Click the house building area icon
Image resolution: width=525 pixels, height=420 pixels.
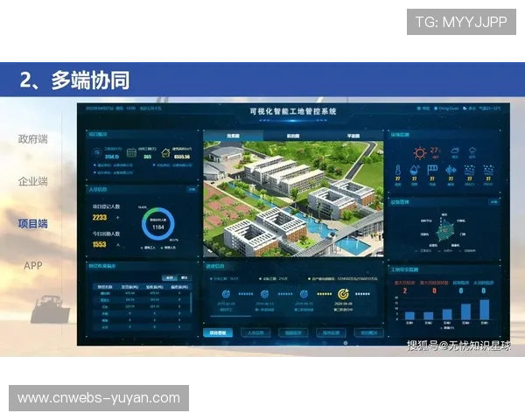coord(165,153)
